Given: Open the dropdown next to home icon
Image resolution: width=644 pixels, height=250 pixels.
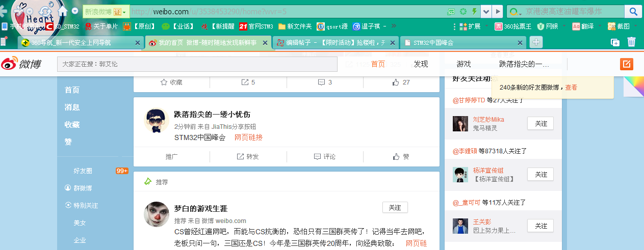Looking at the screenshot, I should pos(75,11).
